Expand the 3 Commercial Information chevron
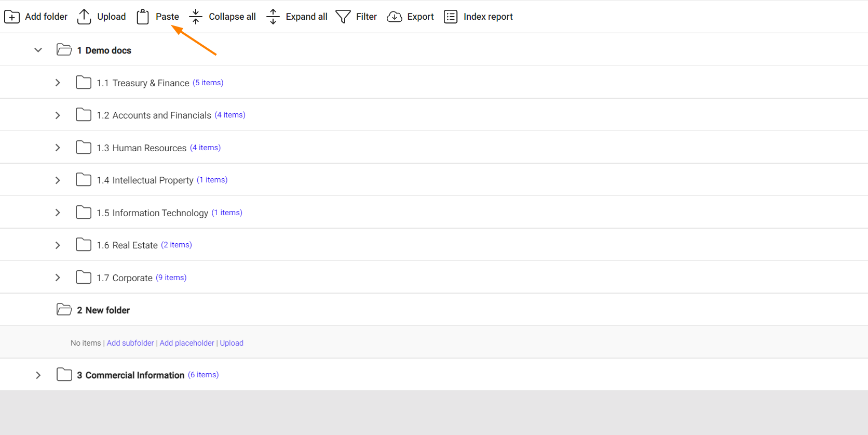Viewport: 868px width, 435px height. 38,375
